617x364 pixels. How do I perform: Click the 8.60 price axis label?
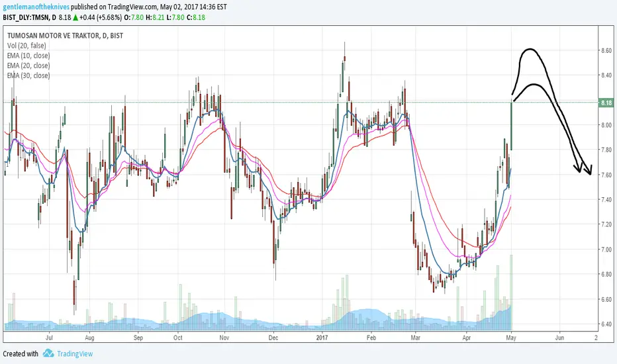click(x=606, y=50)
